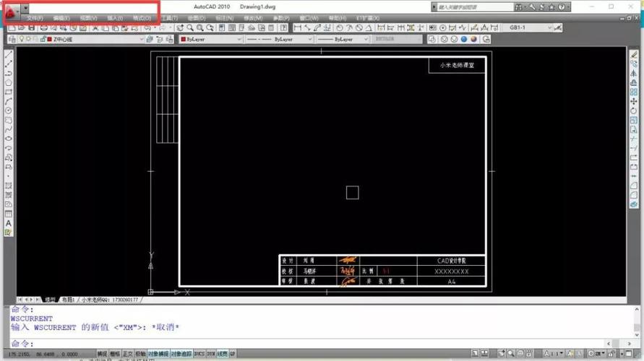This screenshot has height=361, width=644.
Task: Select the Mirror tool
Action: 634,74
